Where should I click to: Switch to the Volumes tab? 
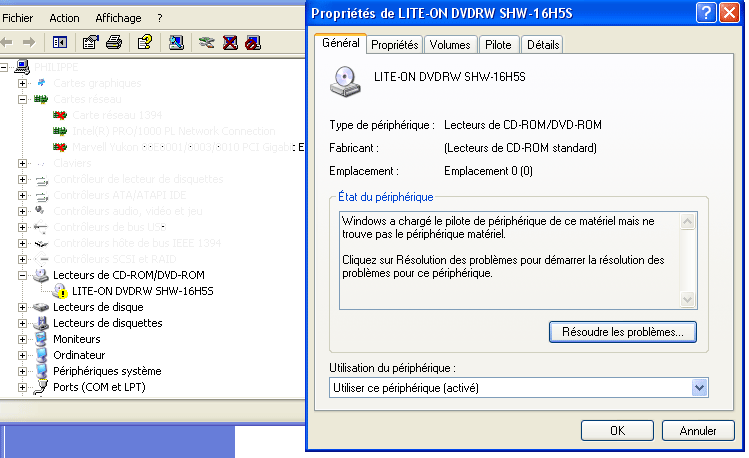click(x=450, y=45)
